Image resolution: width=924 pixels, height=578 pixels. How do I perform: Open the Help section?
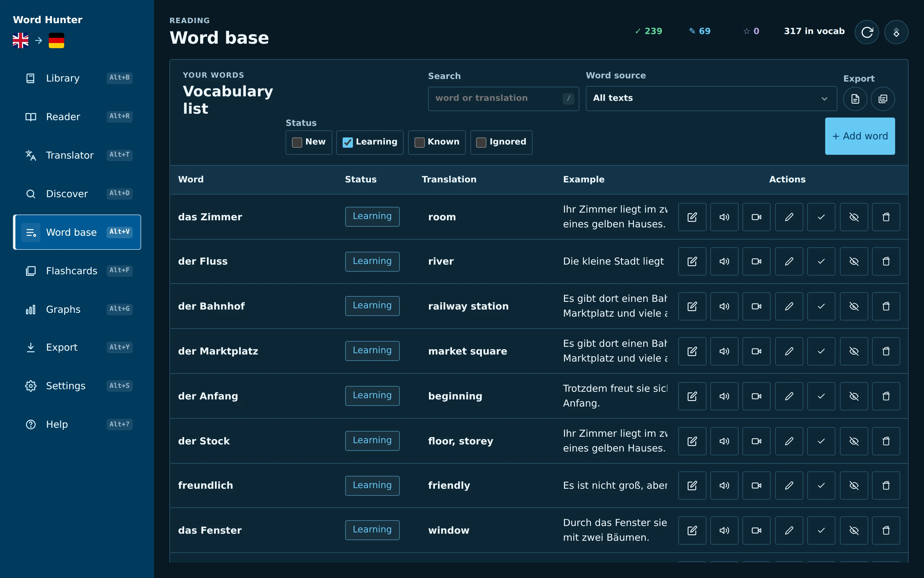(77, 424)
